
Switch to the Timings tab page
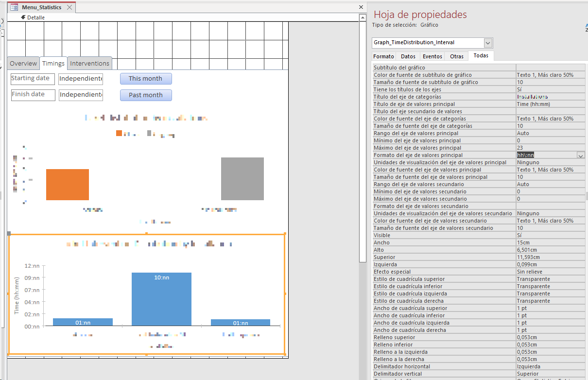click(x=53, y=63)
